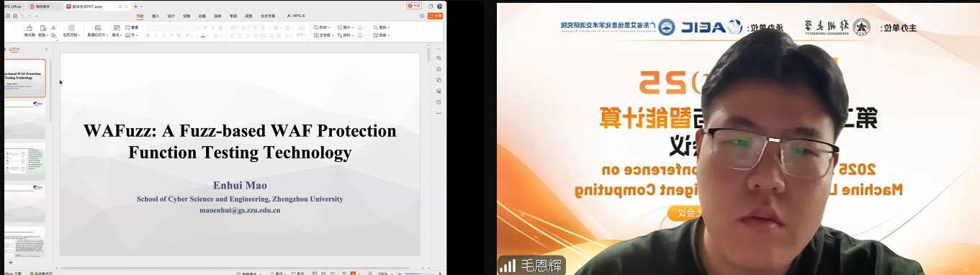Click the add slide plus below thumbnails
Image resolution: width=980 pixels, height=275 pixels.
point(10,263)
